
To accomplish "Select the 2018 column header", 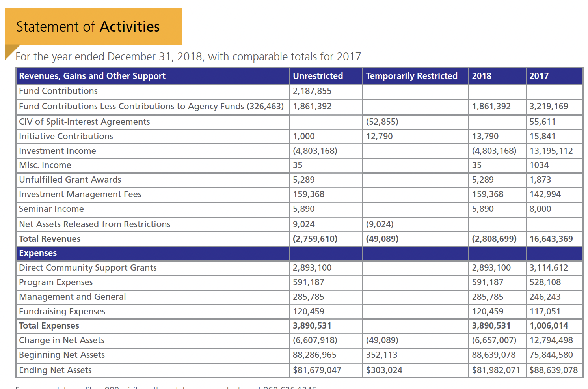I will [x=482, y=76].
